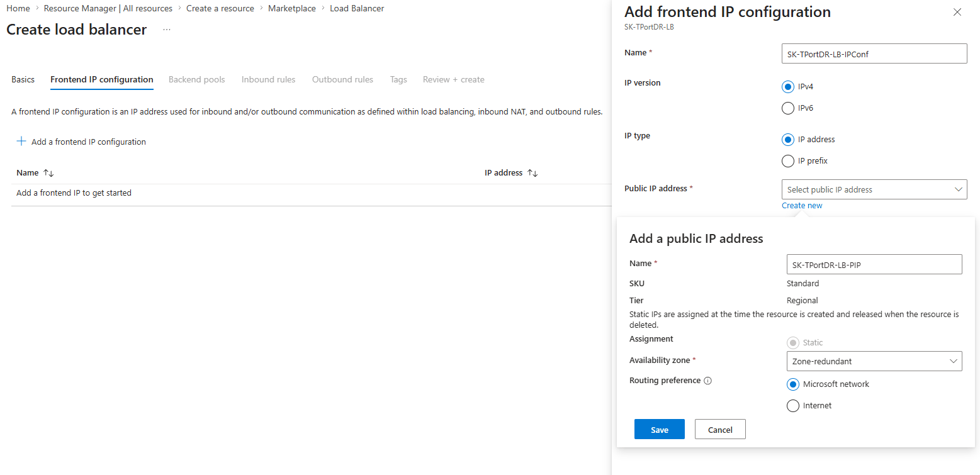Screen dimensions: 980x475
Task: Go to Home in the breadcrumb
Action: tap(18, 9)
